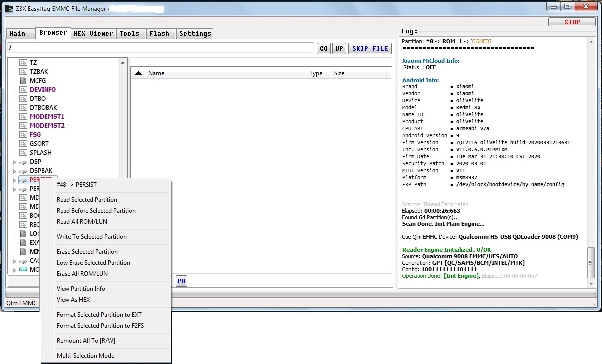
Task: Click the FSG partition icon
Action: click(x=23, y=135)
